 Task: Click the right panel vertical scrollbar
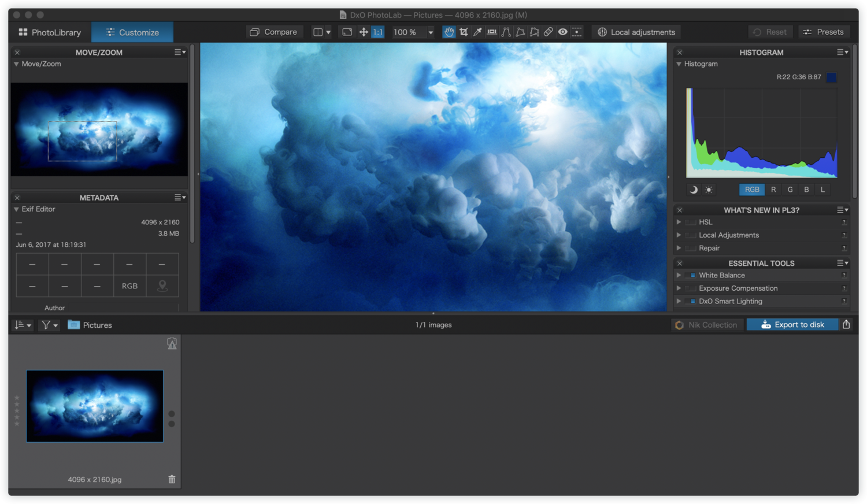click(854, 123)
